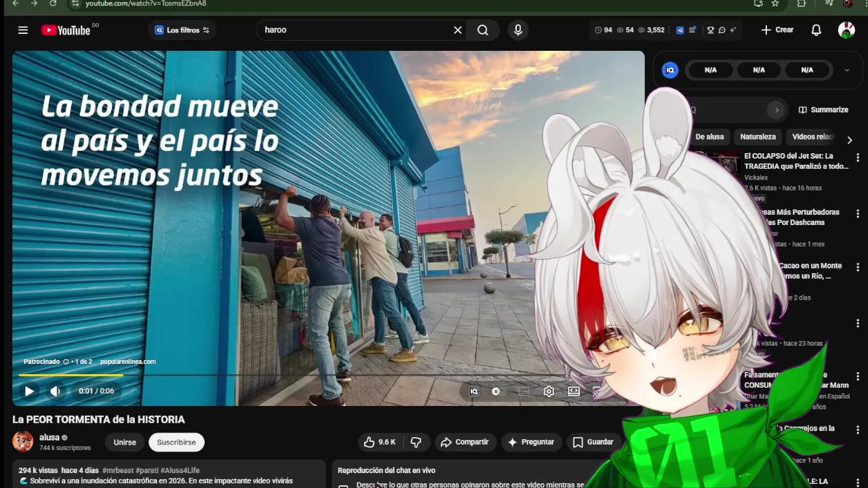
Task: Like the video with 9.6 K
Action: click(380, 442)
